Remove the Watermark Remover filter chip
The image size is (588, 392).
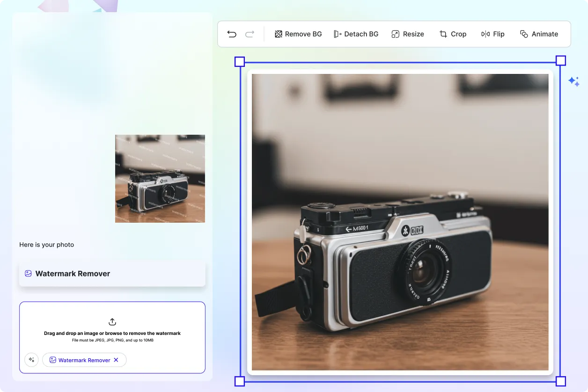[116, 360]
